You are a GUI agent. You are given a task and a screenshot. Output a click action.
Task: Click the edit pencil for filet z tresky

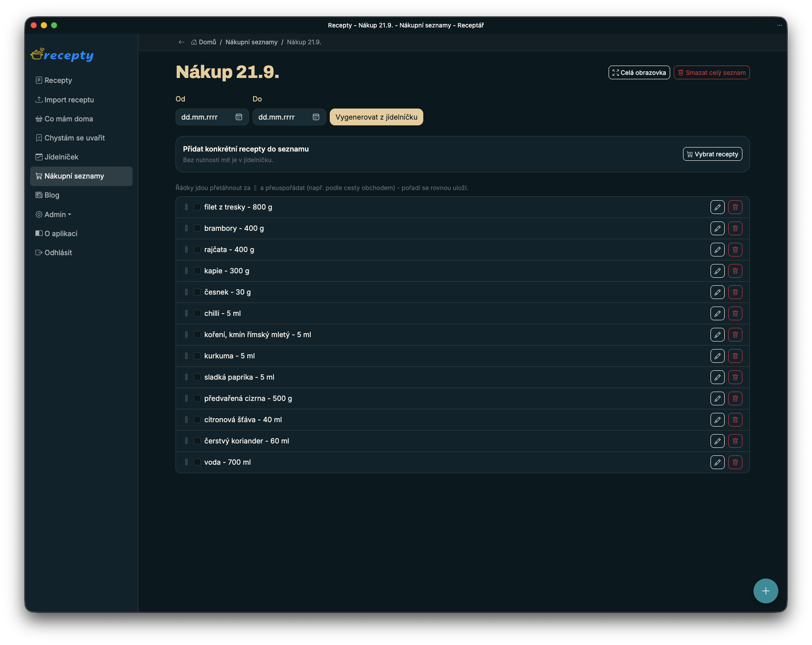[717, 207]
